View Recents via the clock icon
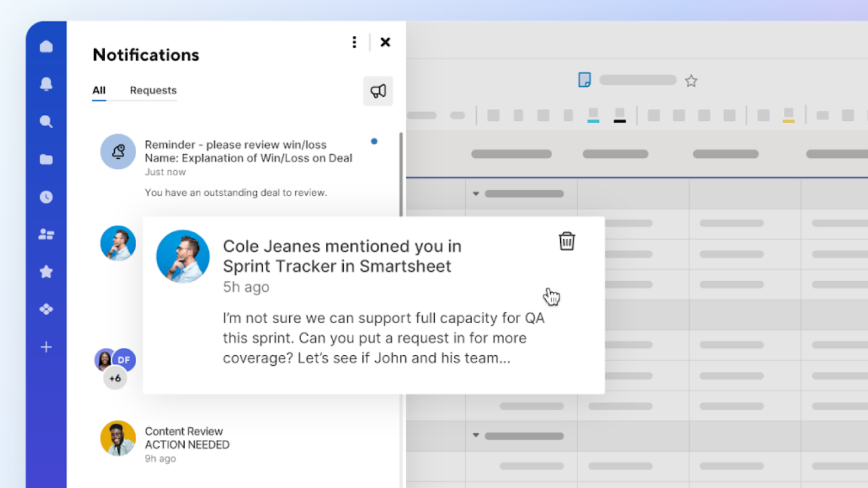The width and height of the screenshot is (868, 488). click(x=45, y=196)
